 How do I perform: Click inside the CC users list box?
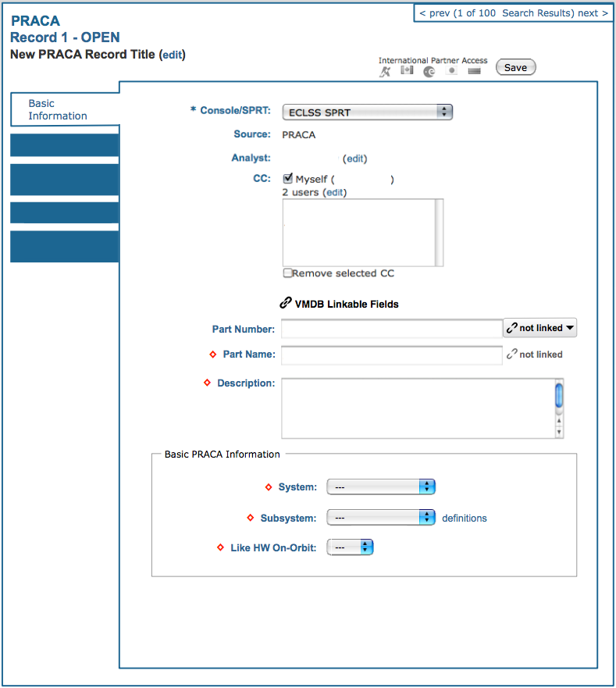click(x=359, y=233)
